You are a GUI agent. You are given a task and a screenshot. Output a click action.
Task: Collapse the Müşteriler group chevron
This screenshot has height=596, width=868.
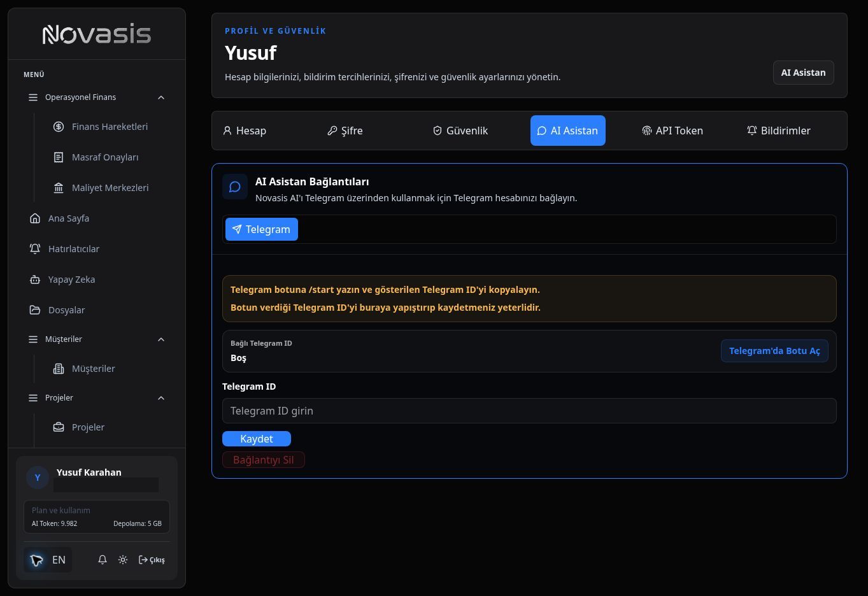(161, 339)
